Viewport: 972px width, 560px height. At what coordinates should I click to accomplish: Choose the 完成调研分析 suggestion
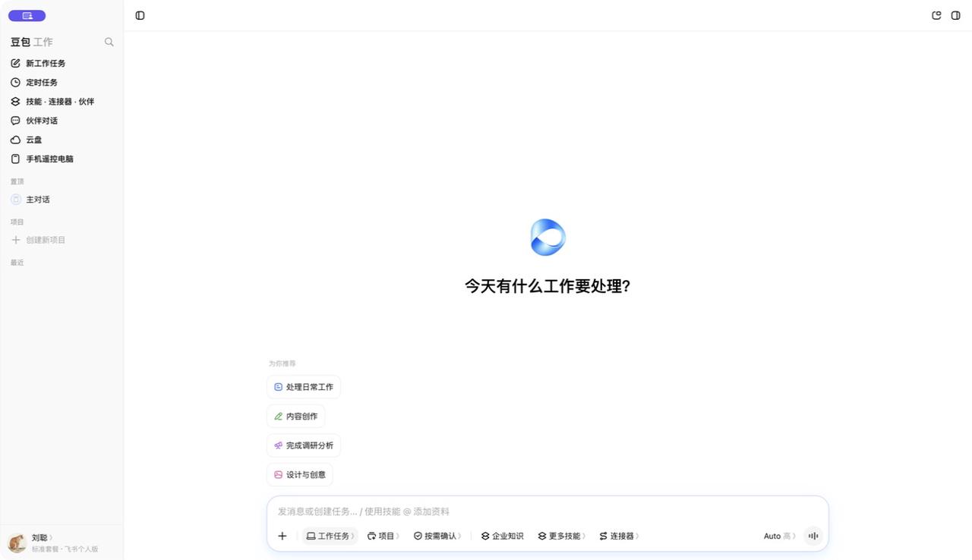pos(304,445)
